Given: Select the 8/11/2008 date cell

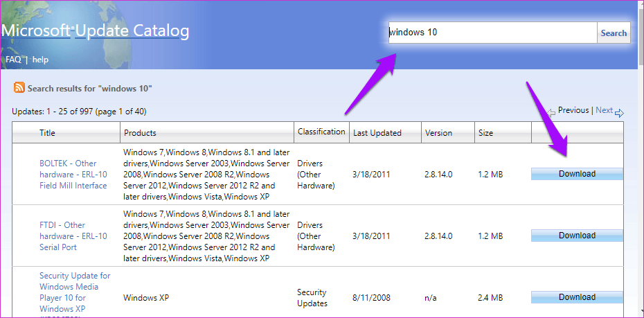Looking at the screenshot, I should pos(372,297).
